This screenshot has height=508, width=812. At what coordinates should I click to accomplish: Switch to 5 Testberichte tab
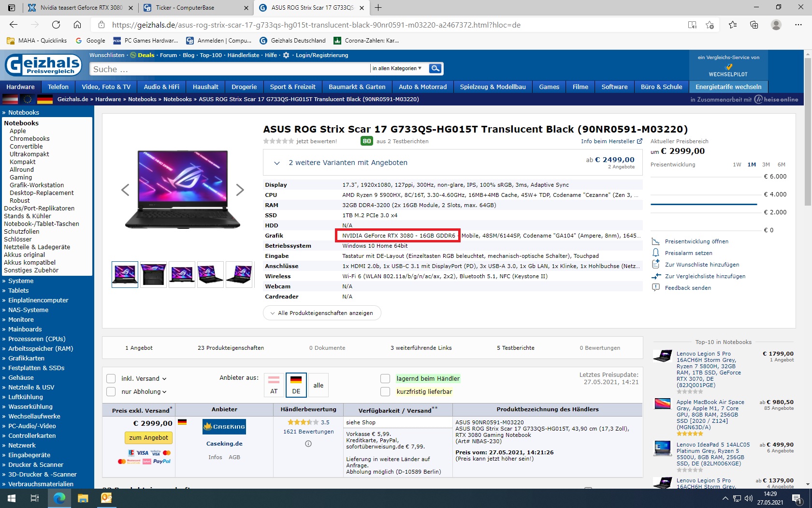[x=515, y=348]
